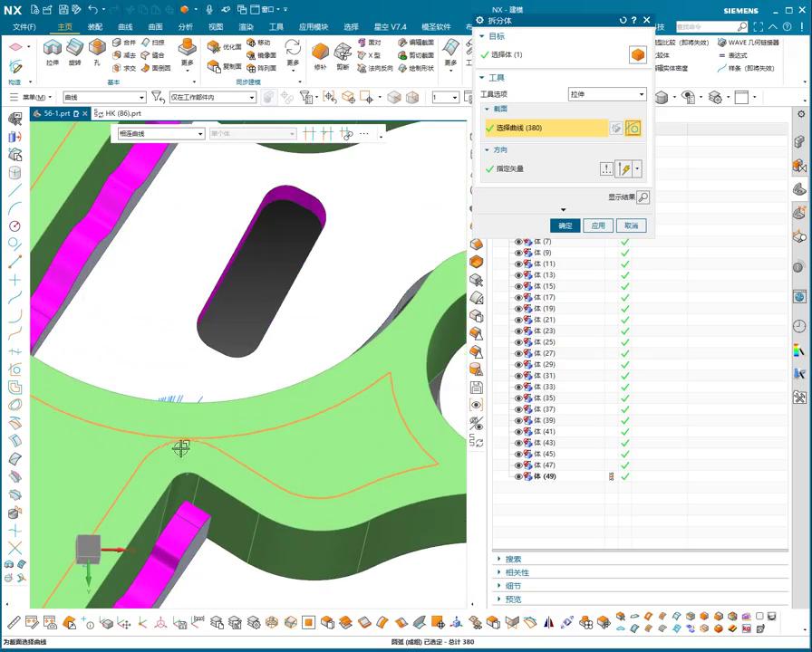This screenshot has height=652, width=812.
Task: Toggle visibility eye of 体 (11)
Action: coord(518,264)
